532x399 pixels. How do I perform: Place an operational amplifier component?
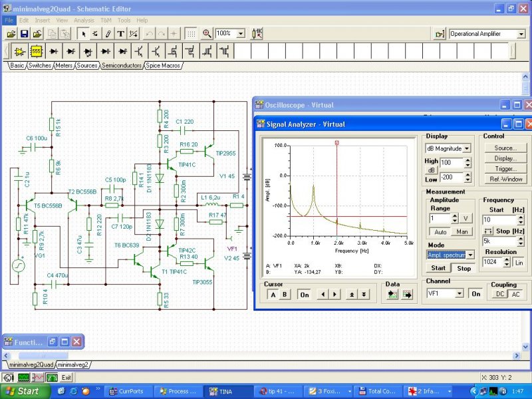20,52
